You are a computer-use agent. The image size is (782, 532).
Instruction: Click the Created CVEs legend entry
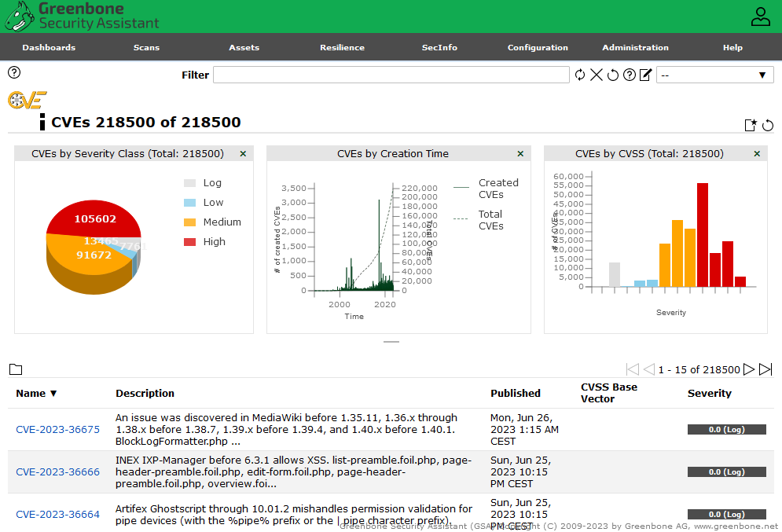pos(486,189)
